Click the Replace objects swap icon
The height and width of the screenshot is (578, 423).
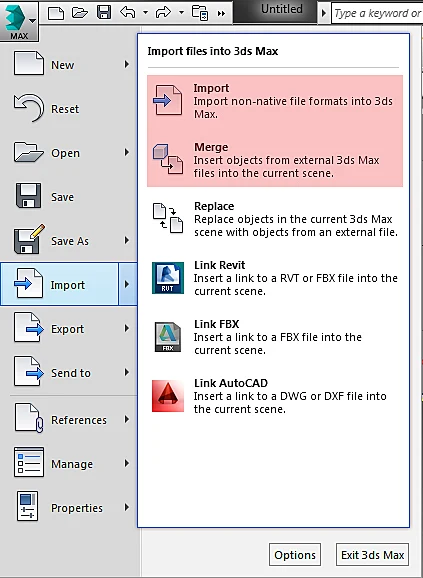(168, 218)
